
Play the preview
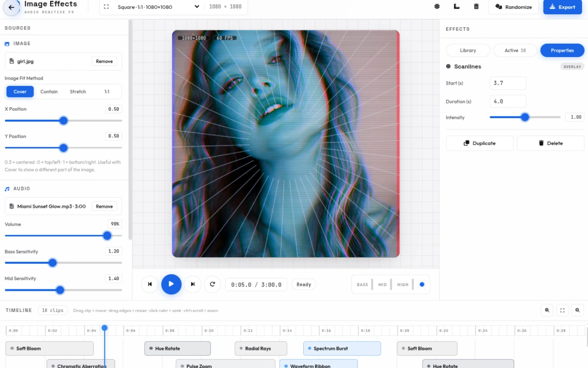coord(171,284)
